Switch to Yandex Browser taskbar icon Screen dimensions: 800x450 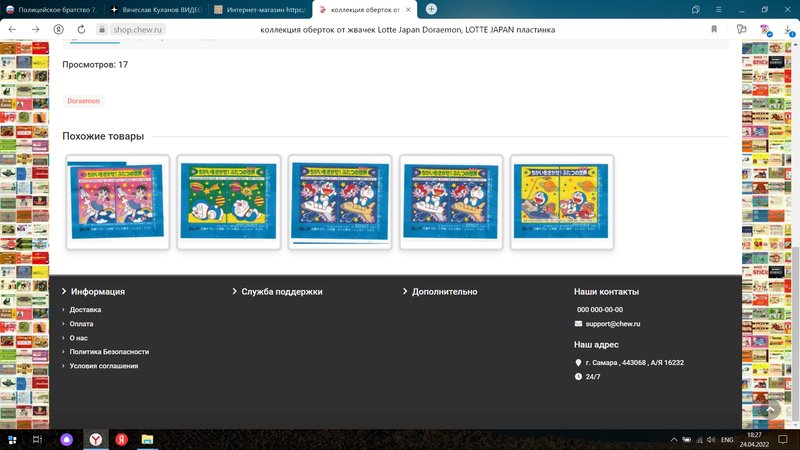95,439
